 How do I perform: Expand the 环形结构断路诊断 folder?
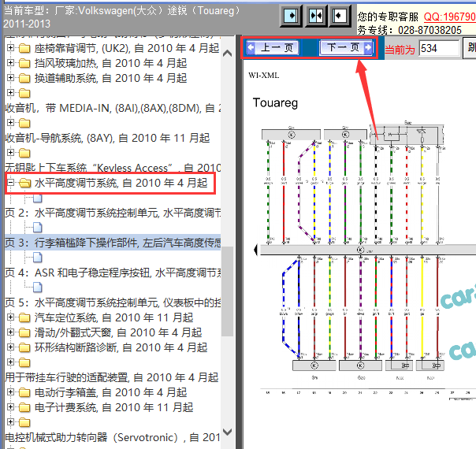tap(10, 347)
